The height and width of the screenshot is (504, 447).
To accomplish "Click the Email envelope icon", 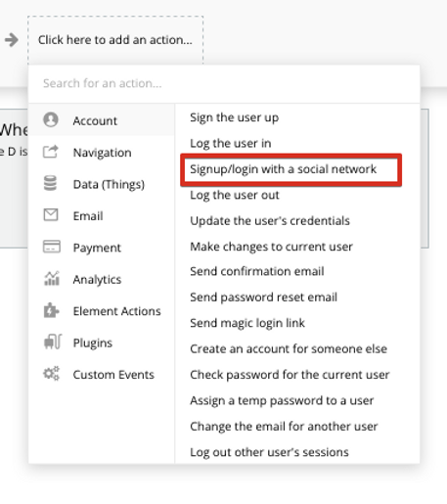I will (x=51, y=215).
